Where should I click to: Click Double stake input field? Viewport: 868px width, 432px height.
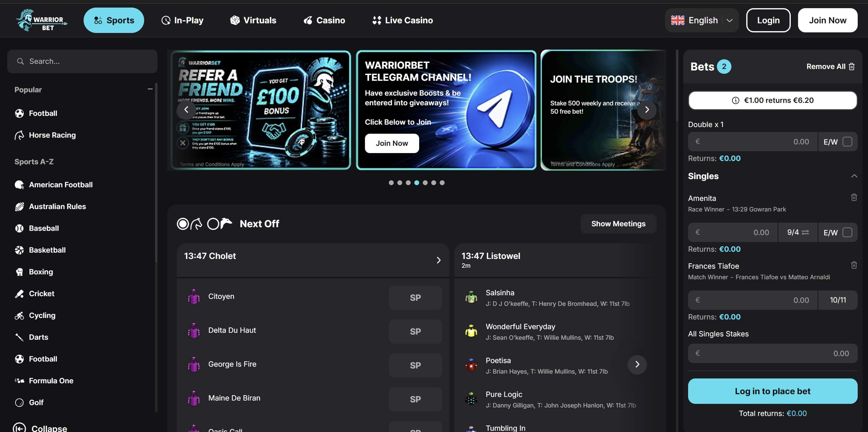753,142
